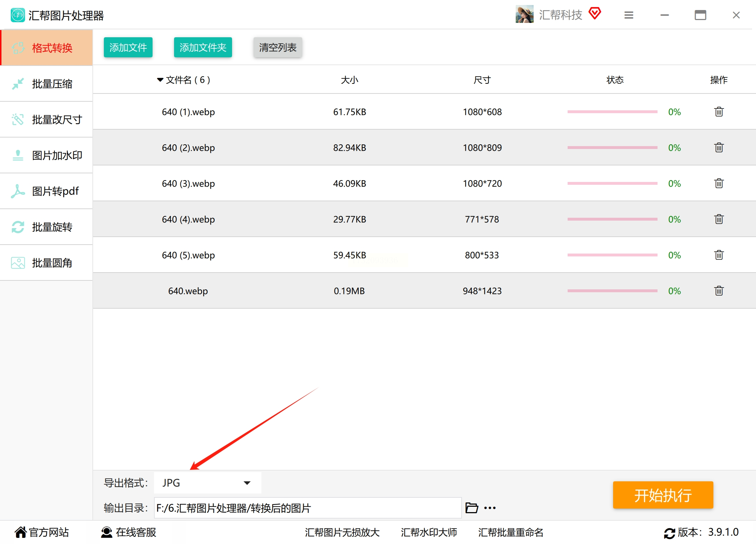This screenshot has width=756, height=544.
Task: Click dimension value 771*578
Action: (482, 219)
